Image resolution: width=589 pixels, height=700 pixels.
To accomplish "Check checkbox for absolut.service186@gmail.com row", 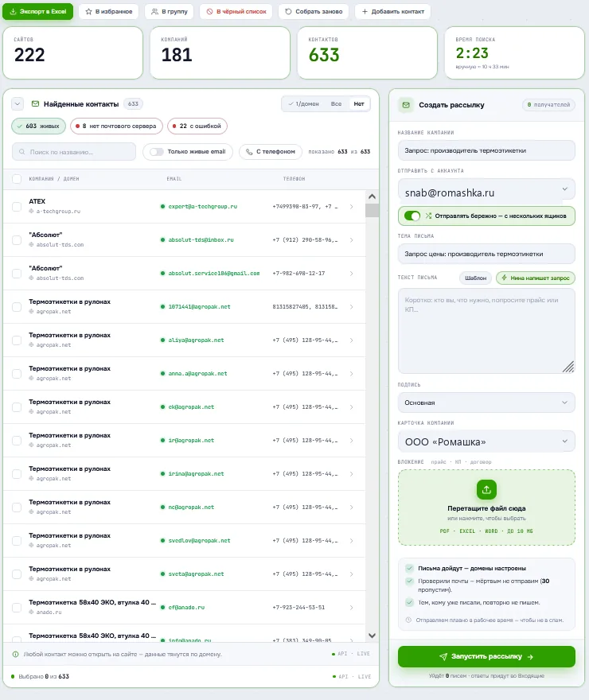I will (x=17, y=273).
